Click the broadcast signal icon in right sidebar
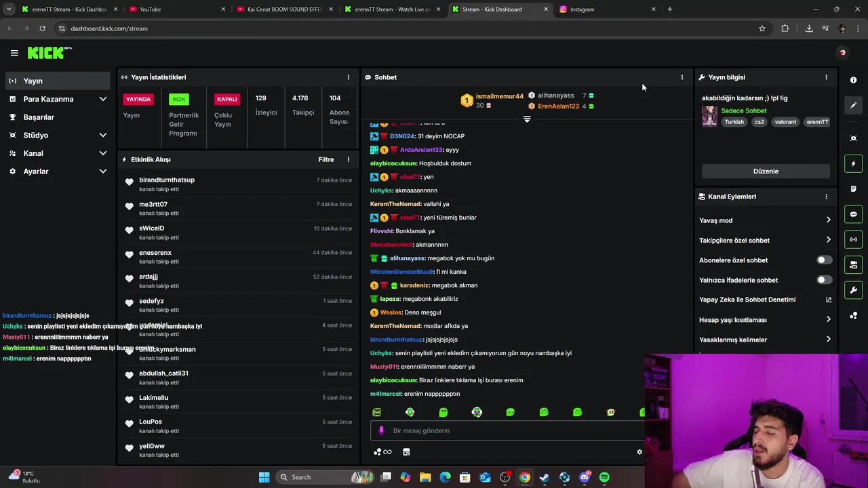This screenshot has width=868, height=488. 853,239
